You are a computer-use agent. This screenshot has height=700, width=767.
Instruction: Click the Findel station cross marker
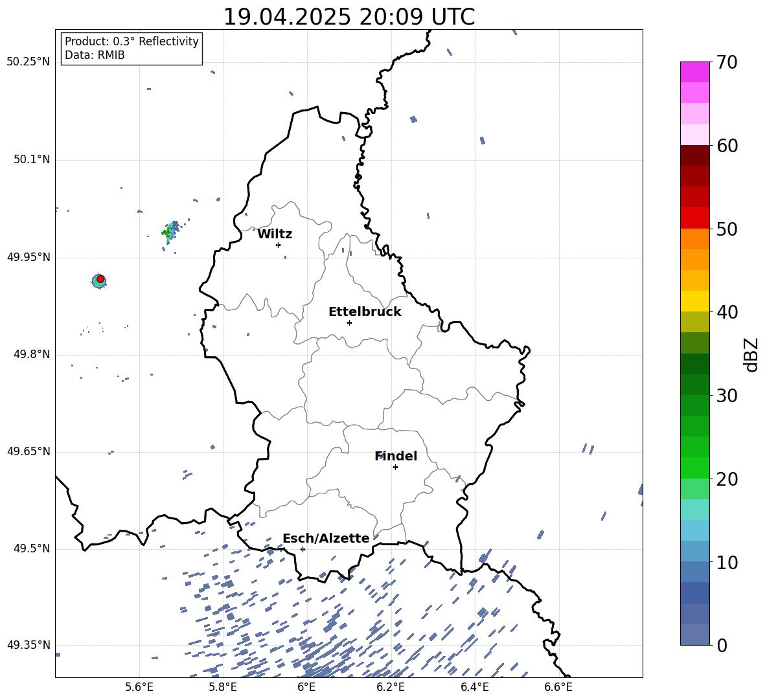click(395, 468)
